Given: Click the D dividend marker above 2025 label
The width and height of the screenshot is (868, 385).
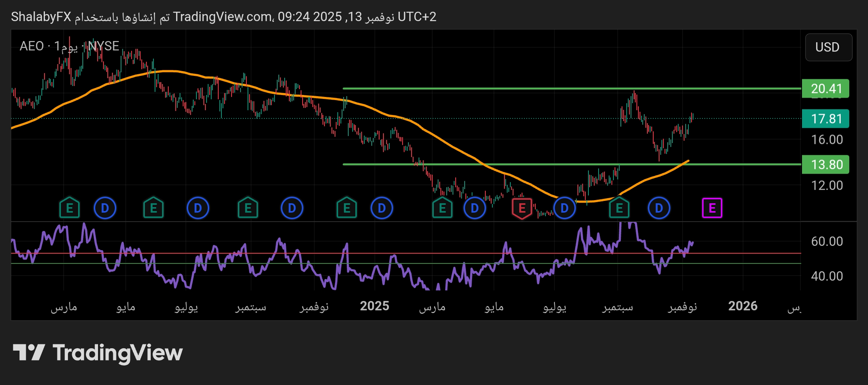Looking at the screenshot, I should pyautogui.click(x=381, y=208).
